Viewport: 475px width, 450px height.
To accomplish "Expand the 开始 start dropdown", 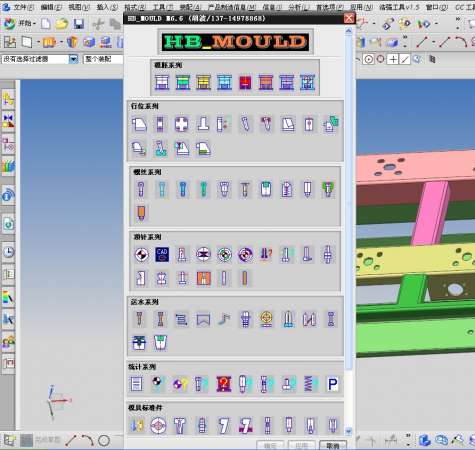I will [27, 24].
